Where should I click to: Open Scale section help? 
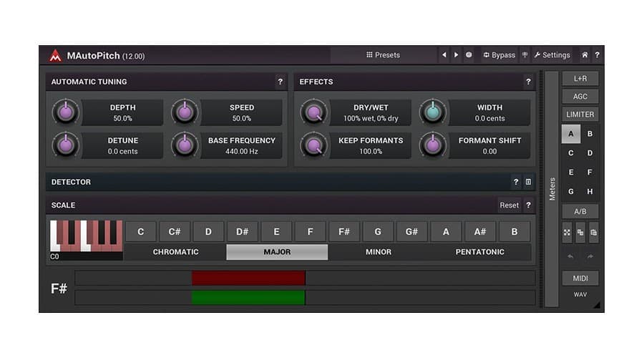528,205
